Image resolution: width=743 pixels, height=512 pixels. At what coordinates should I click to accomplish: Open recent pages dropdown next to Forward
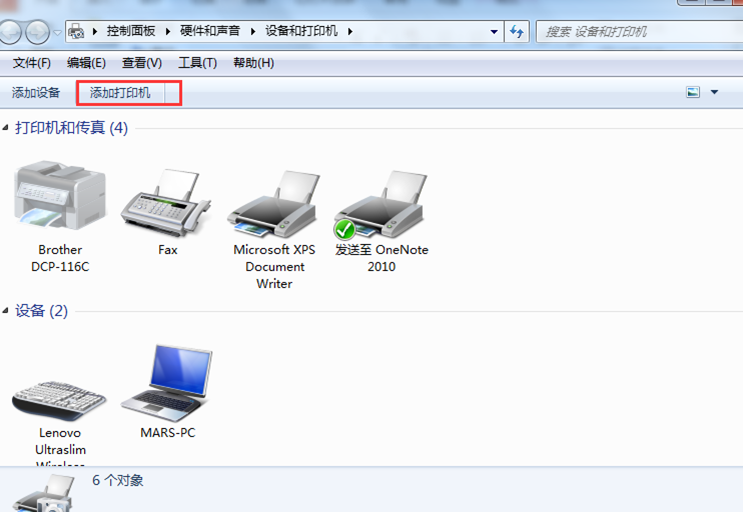coord(57,33)
